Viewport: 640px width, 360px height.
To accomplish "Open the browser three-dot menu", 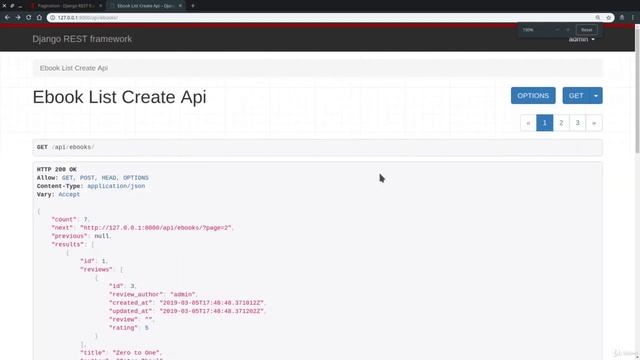I will pyautogui.click(x=633, y=18).
